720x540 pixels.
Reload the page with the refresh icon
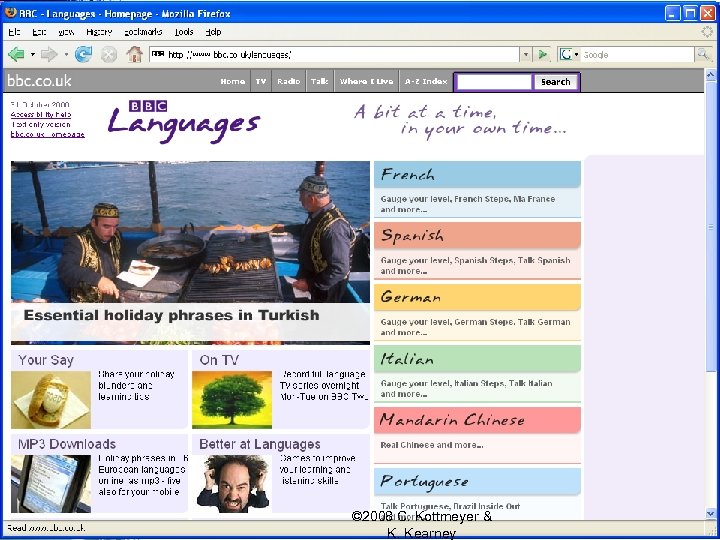click(83, 54)
